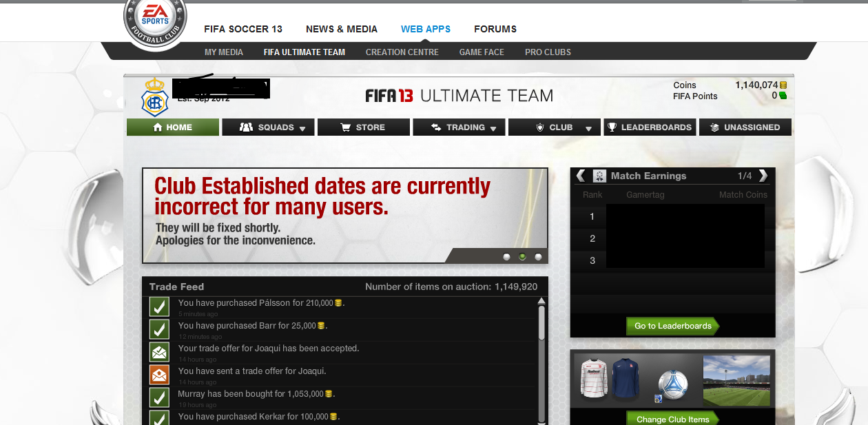Click the Club Established dates banner
This screenshot has width=868, height=425.
(345, 216)
